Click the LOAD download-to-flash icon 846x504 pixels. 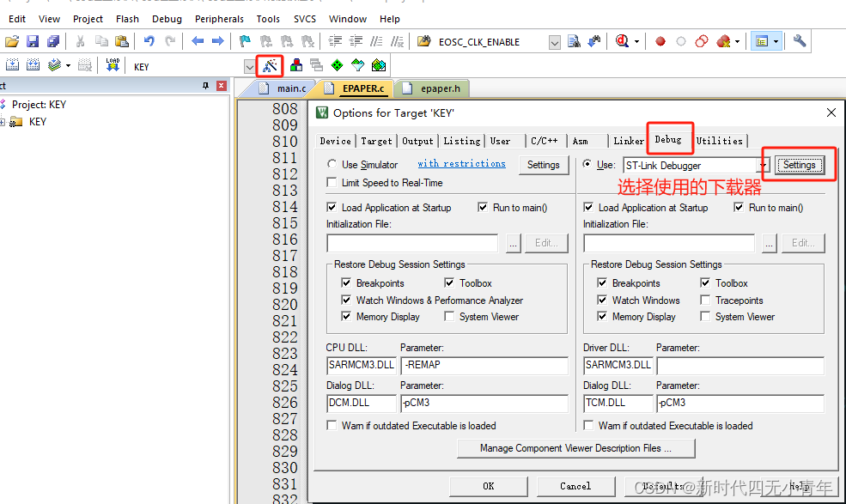point(113,65)
